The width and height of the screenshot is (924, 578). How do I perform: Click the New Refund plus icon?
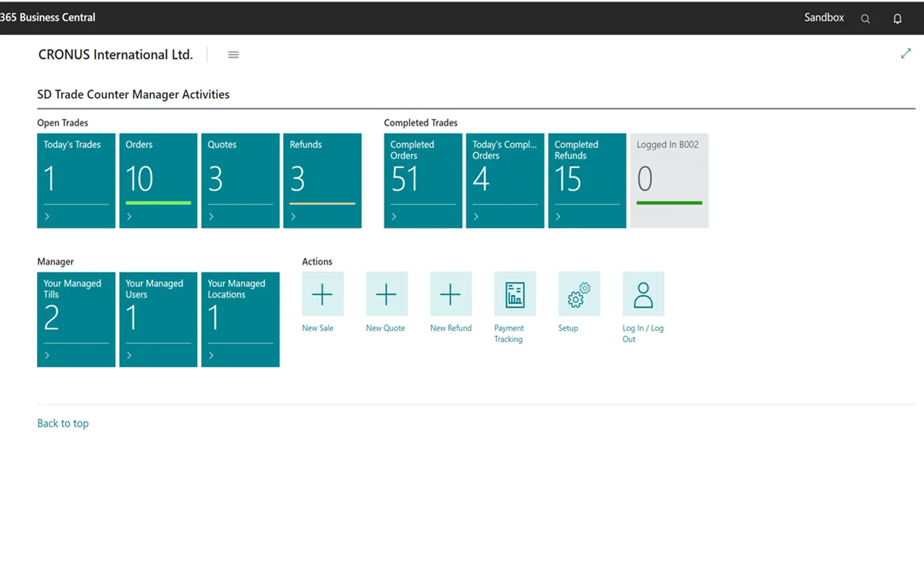[x=451, y=294]
